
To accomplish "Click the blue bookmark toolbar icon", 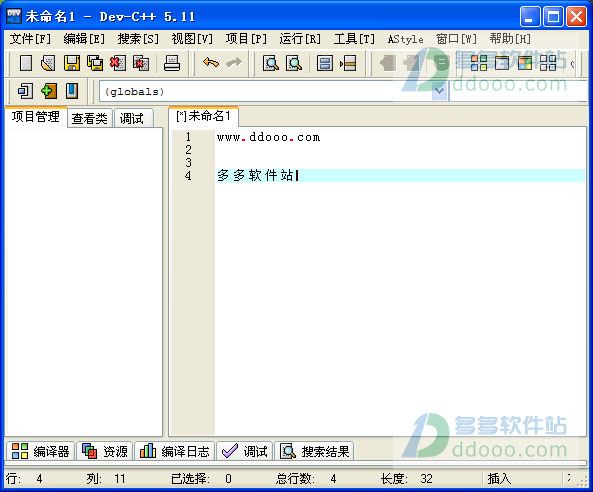I will coord(72,91).
